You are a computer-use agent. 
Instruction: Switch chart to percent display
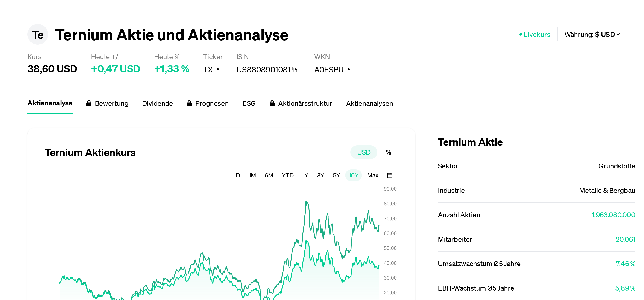click(x=388, y=152)
